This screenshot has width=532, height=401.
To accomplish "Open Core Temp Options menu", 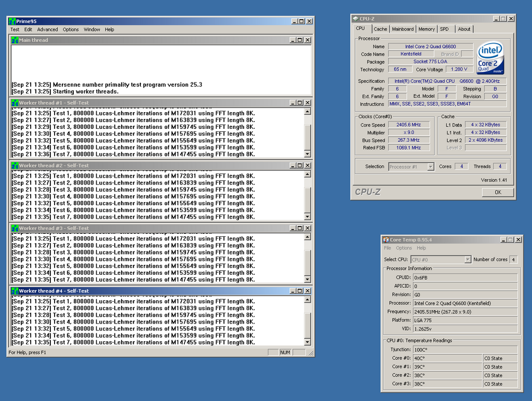I will coord(404,248).
